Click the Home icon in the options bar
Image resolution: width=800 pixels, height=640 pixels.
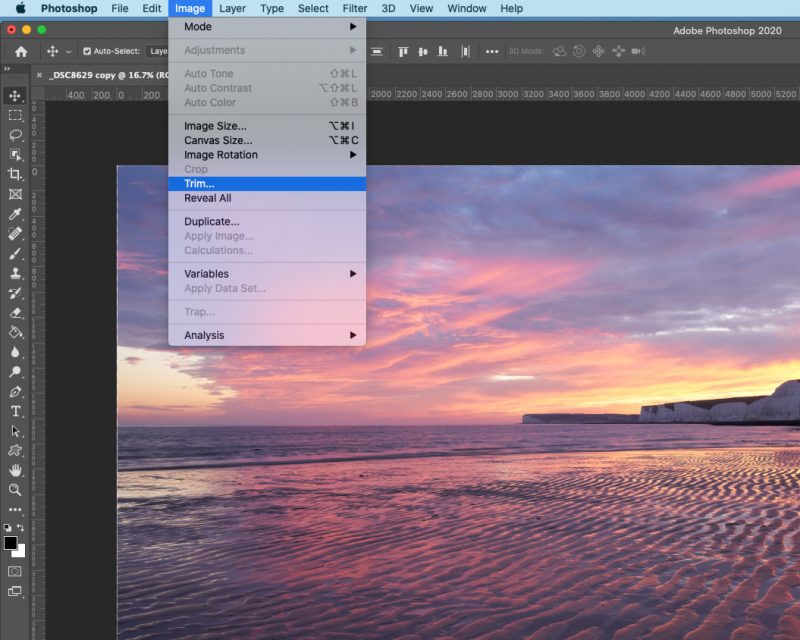[22, 49]
